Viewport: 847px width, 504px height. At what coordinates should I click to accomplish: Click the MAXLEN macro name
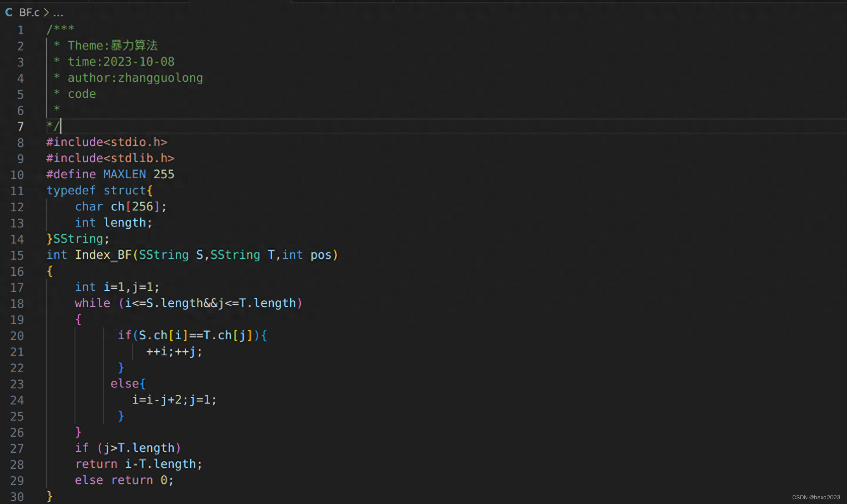coord(124,174)
